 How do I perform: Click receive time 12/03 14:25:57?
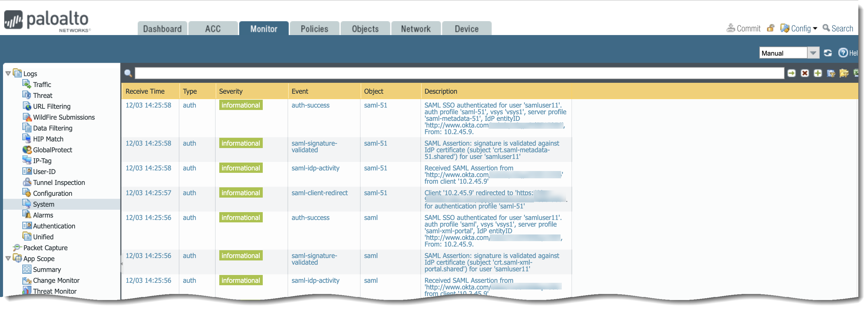[148, 193]
